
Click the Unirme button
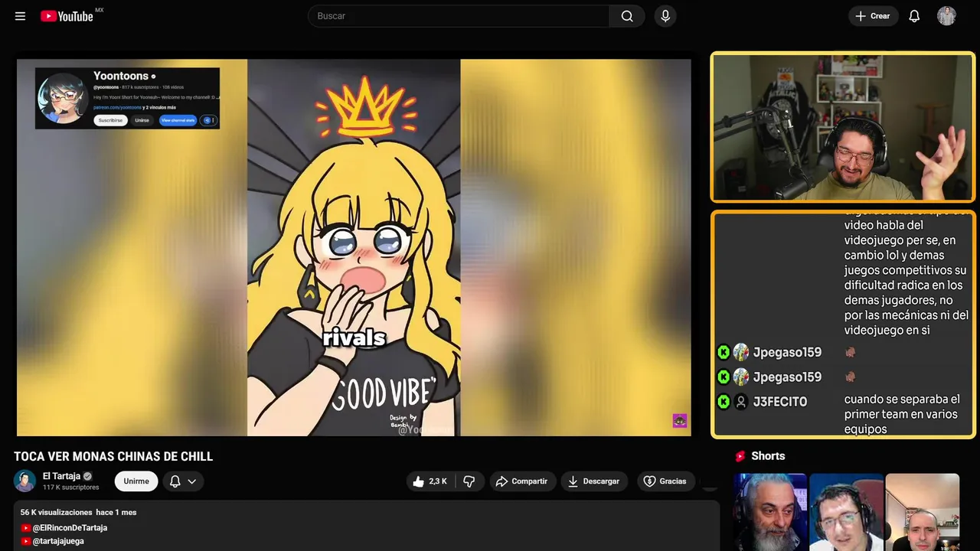tap(136, 481)
